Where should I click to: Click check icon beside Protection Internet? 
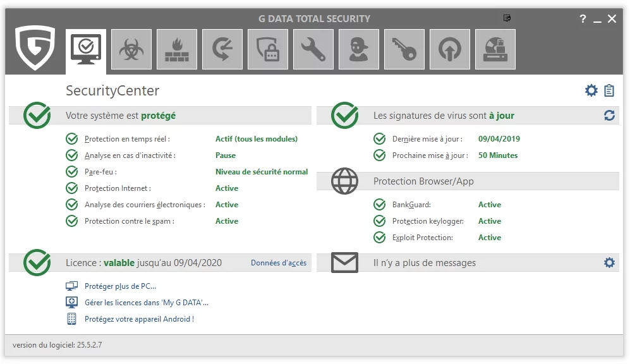(72, 188)
